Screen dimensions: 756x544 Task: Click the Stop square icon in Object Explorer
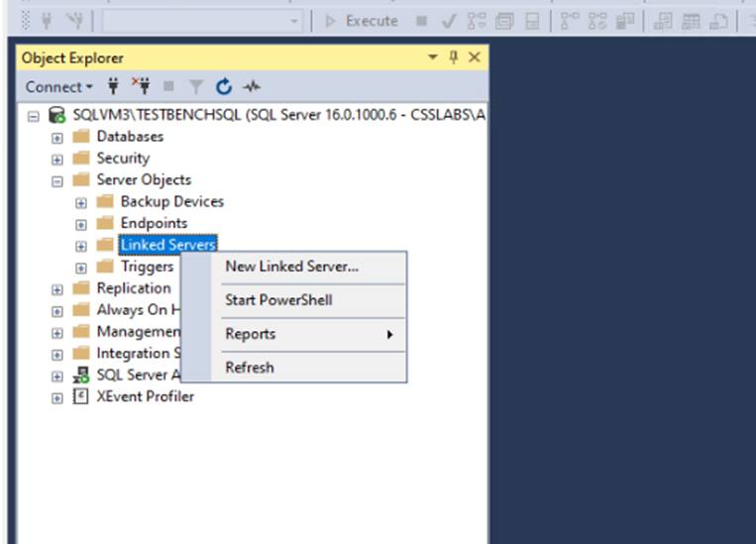tap(168, 86)
